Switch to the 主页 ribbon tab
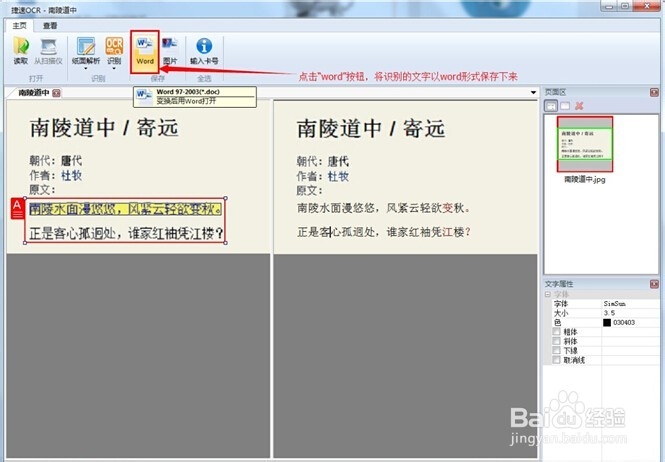 tap(20, 26)
